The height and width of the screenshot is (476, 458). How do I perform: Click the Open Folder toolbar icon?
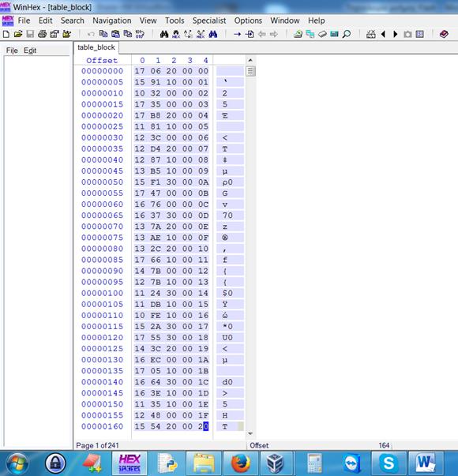(x=66, y=34)
